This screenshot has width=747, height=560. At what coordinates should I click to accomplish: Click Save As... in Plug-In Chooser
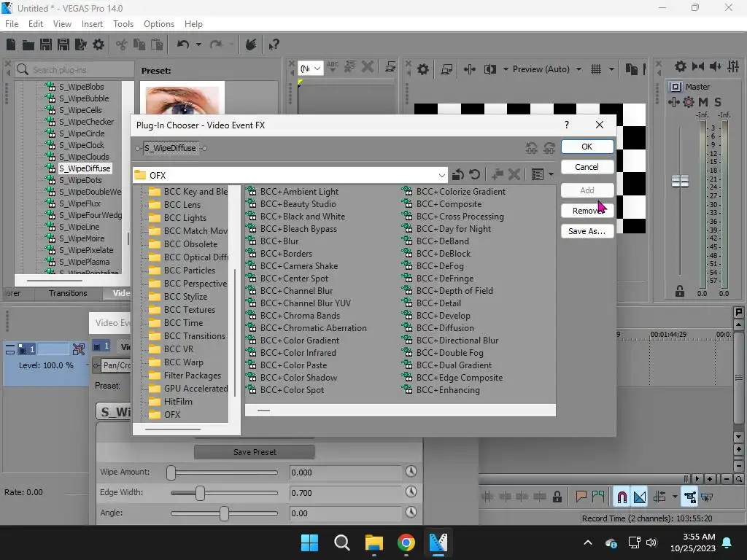[x=587, y=231]
